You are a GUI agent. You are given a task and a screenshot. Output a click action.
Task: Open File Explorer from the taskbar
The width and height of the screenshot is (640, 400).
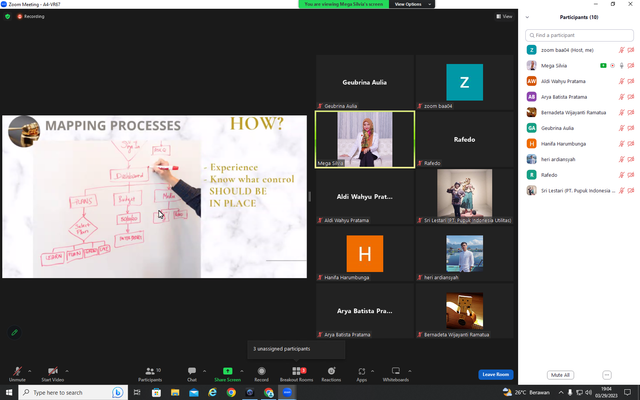tap(175, 392)
